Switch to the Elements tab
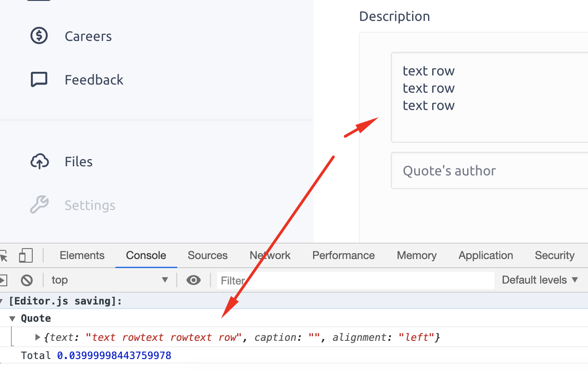 tap(82, 255)
